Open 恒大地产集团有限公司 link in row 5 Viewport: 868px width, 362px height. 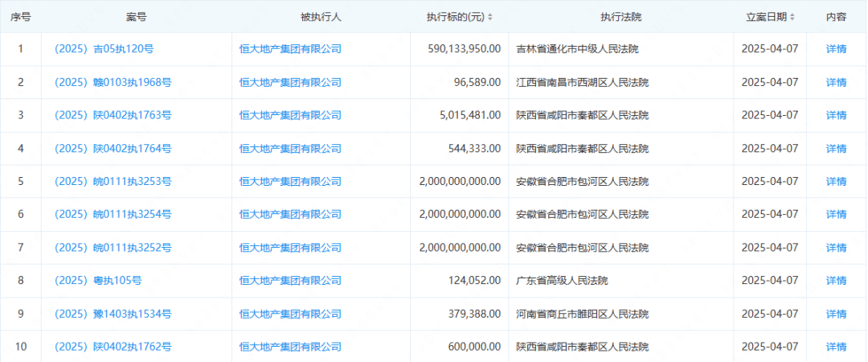(x=290, y=181)
